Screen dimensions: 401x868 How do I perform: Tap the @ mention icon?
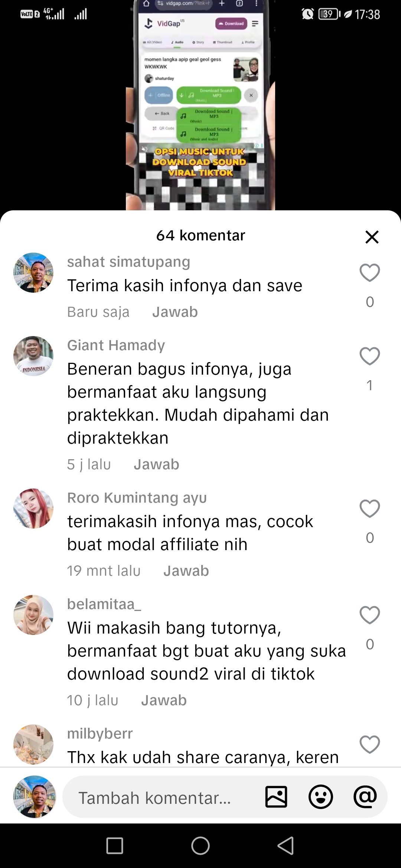pos(365,796)
